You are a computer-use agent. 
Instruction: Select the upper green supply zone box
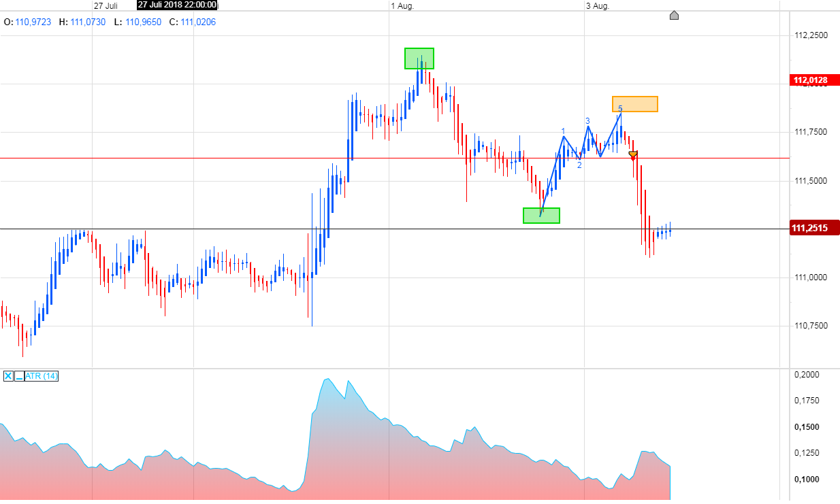click(419, 59)
